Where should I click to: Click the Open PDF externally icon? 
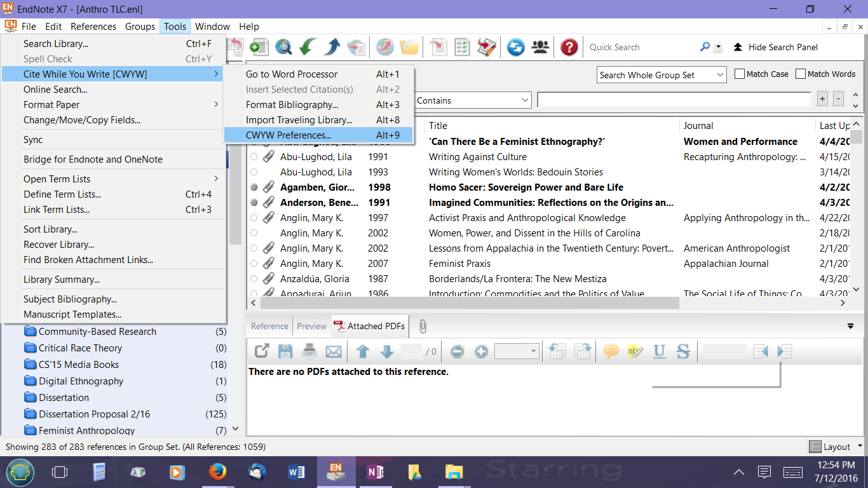tap(261, 351)
